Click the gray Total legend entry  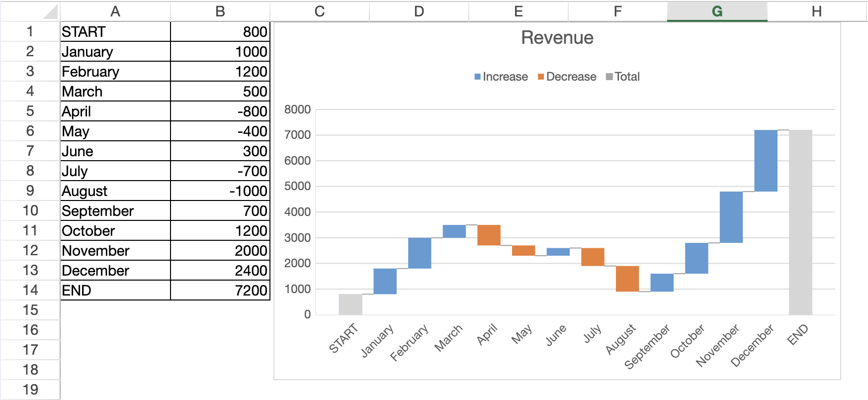click(x=623, y=77)
